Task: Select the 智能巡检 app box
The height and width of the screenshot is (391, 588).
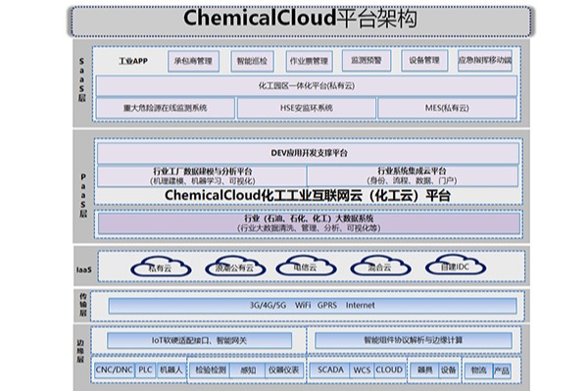Action: [x=253, y=61]
